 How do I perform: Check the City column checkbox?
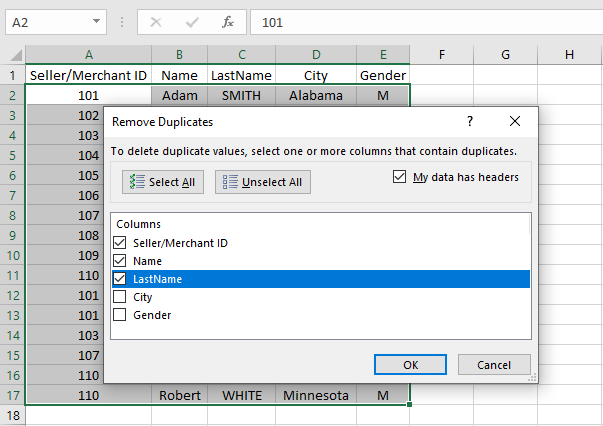click(120, 296)
